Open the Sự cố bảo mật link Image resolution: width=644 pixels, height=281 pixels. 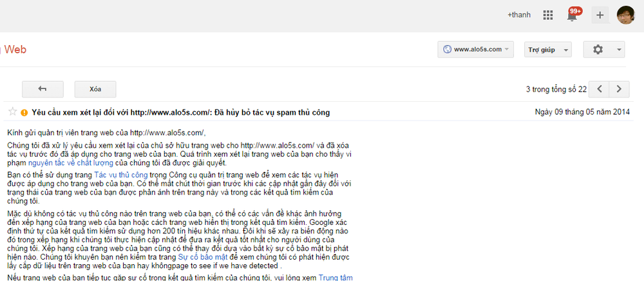[203, 257]
